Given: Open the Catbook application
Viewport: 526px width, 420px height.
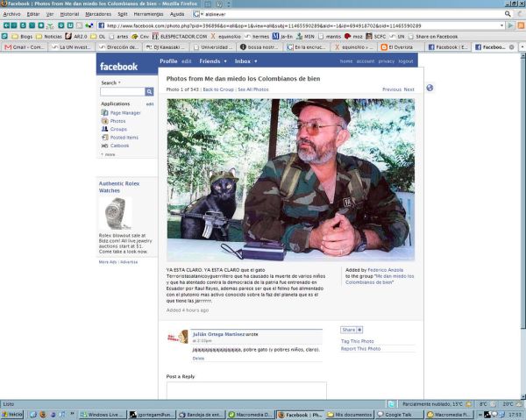Looking at the screenshot, I should [x=115, y=146].
